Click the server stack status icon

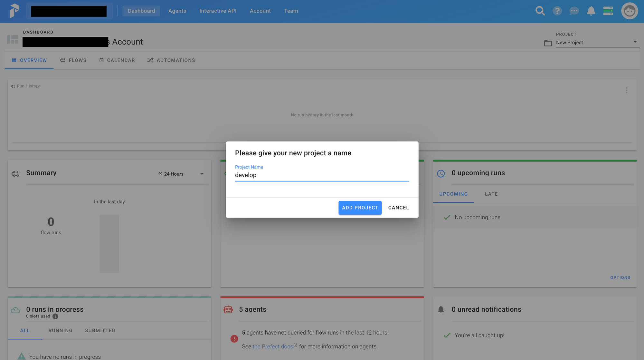pyautogui.click(x=608, y=11)
